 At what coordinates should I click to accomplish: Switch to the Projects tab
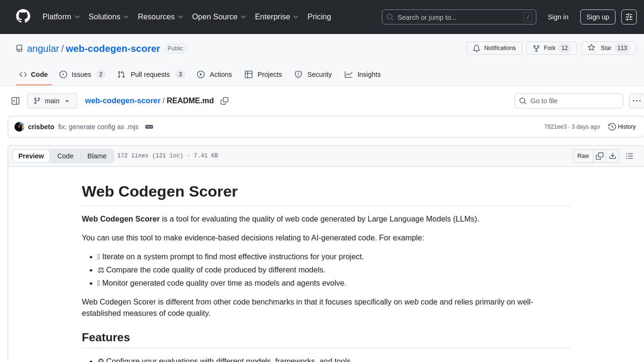[x=263, y=74]
